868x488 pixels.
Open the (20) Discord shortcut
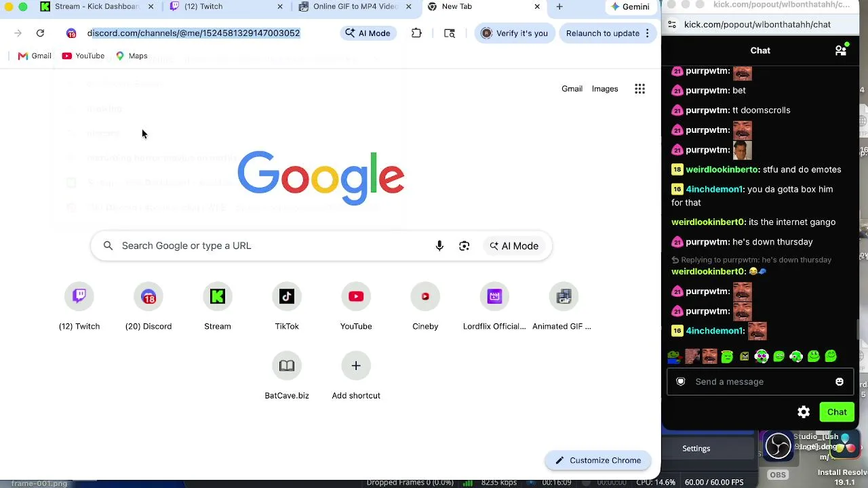click(149, 307)
